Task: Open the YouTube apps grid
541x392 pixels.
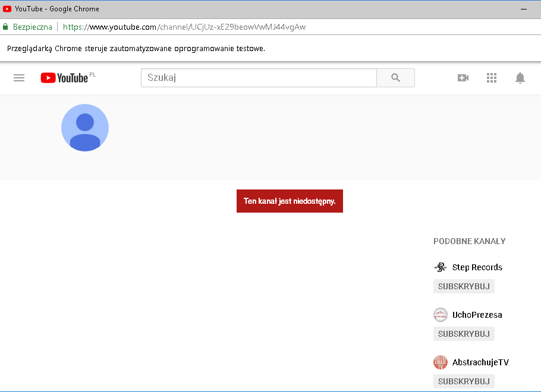Action: click(492, 78)
